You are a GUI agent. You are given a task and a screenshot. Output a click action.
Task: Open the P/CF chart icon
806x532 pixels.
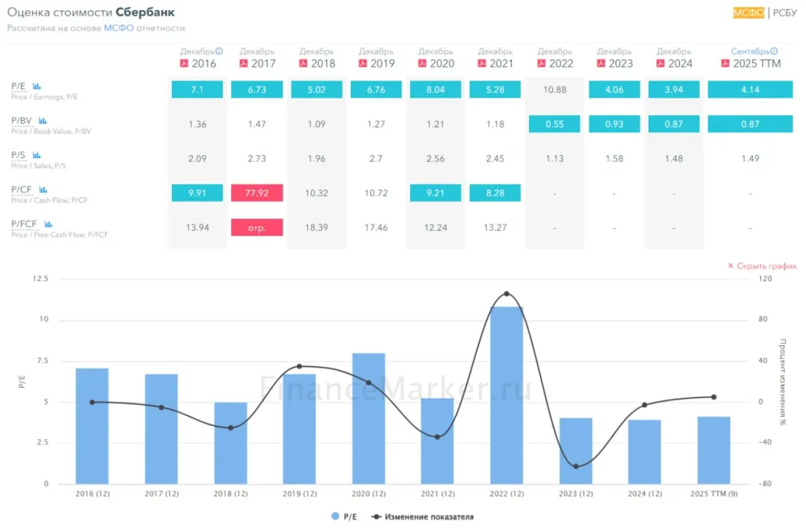pyautogui.click(x=43, y=189)
